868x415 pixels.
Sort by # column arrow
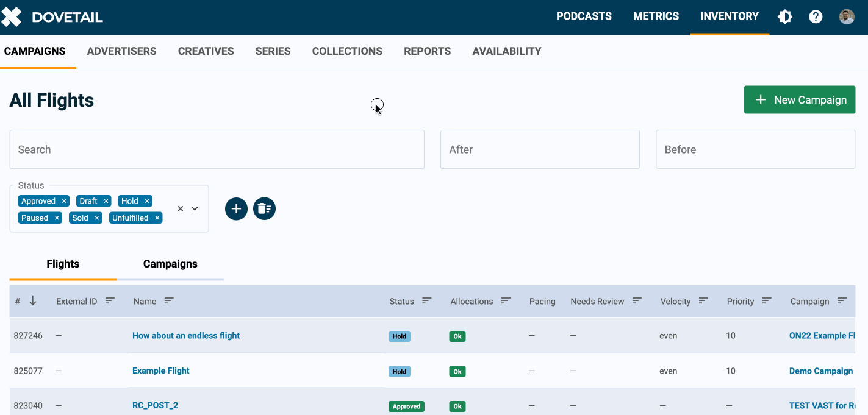[33, 301]
